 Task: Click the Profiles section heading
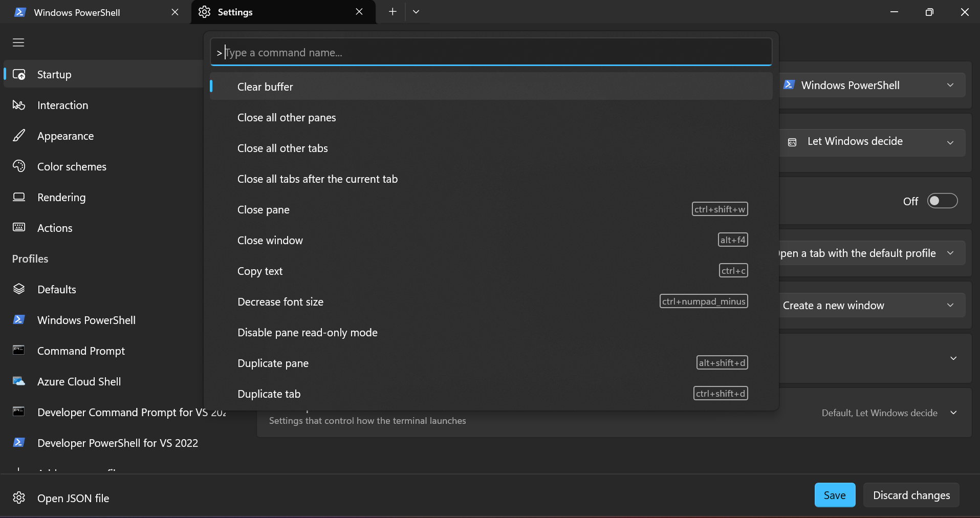[x=30, y=258]
